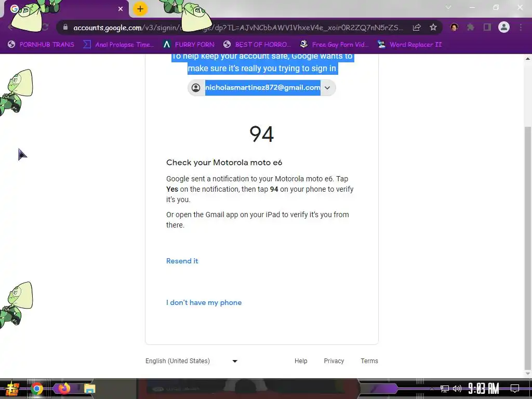Open the Extensions puzzle-piece menu

tap(470, 27)
